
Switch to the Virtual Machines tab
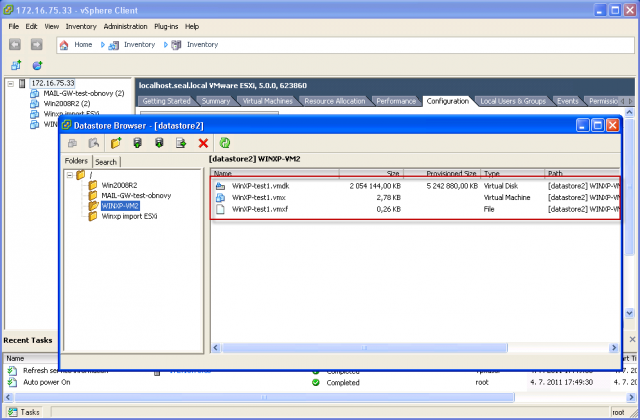tap(267, 101)
